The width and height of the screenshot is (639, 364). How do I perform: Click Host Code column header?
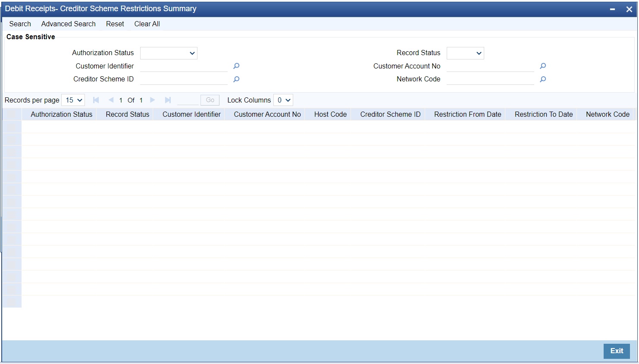tap(330, 114)
